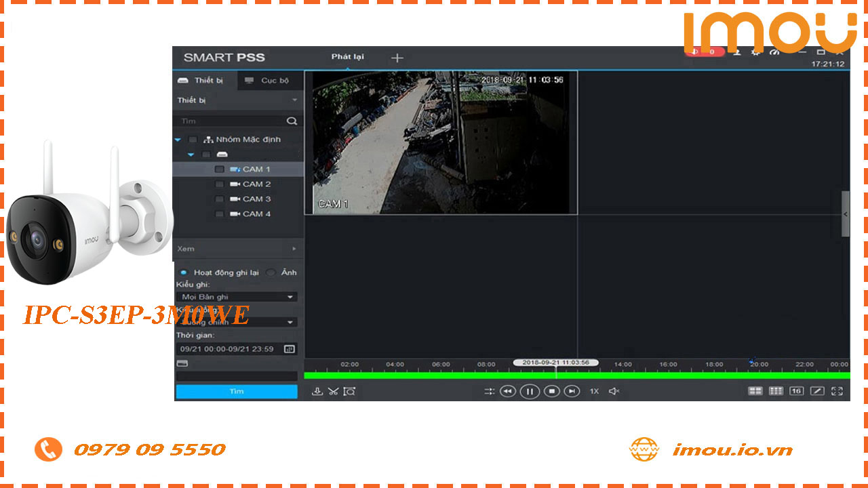Screen dimensions: 868x488
Task: Open the Mọi Bản ghi dropdown
Action: tap(236, 296)
